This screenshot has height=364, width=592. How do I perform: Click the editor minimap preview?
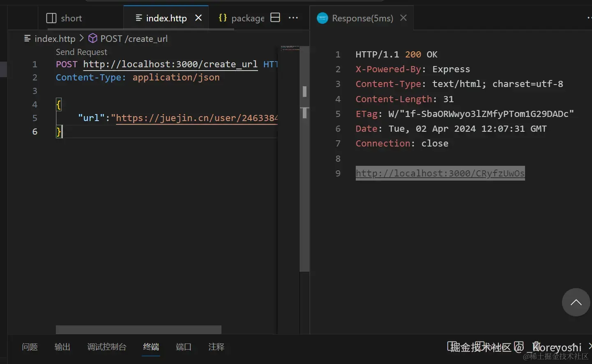[x=290, y=48]
